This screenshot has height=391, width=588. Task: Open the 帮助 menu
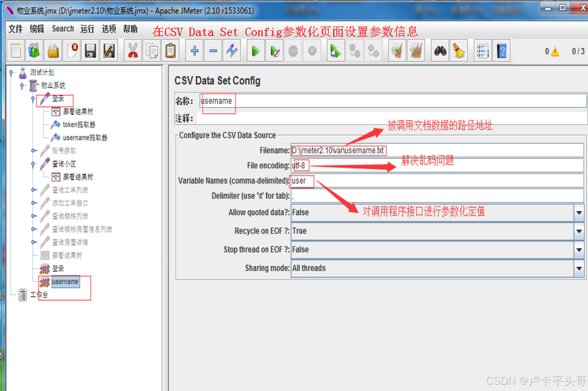tap(130, 29)
